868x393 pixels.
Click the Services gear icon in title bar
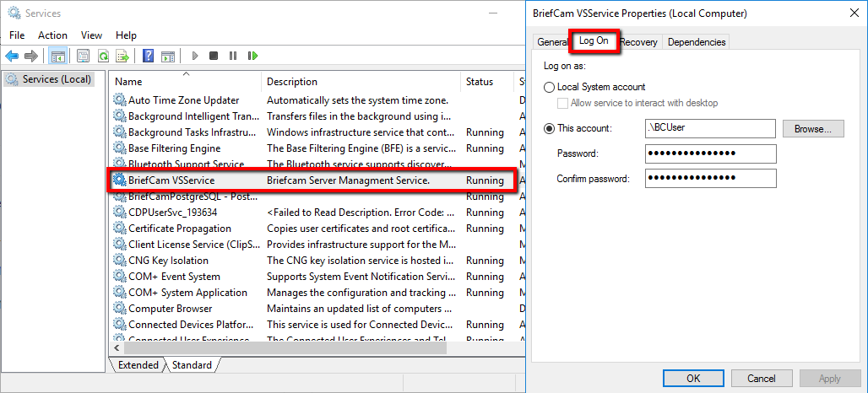point(14,13)
